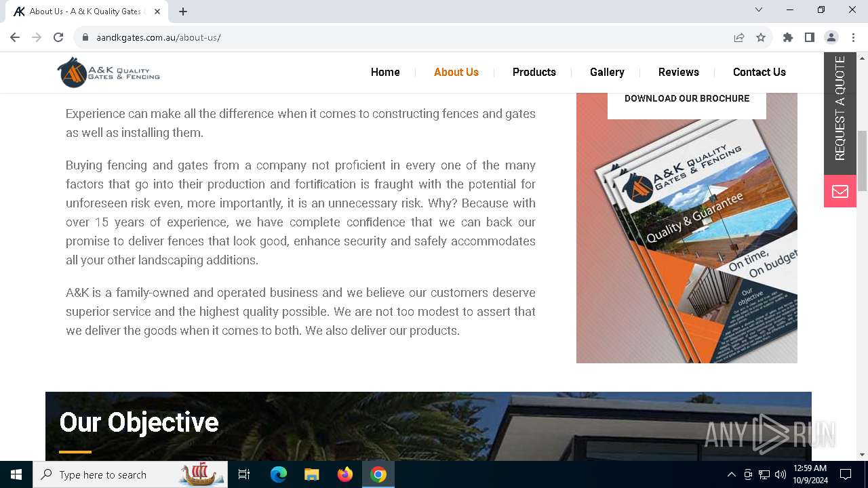Open the Contact Us page
The height and width of the screenshot is (488, 868).
(x=759, y=72)
